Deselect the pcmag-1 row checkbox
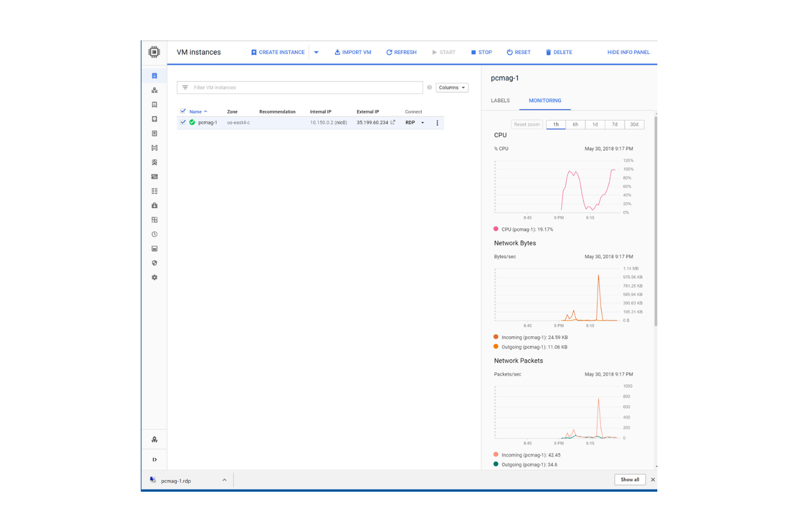The height and width of the screenshot is (532, 798). pyautogui.click(x=183, y=122)
